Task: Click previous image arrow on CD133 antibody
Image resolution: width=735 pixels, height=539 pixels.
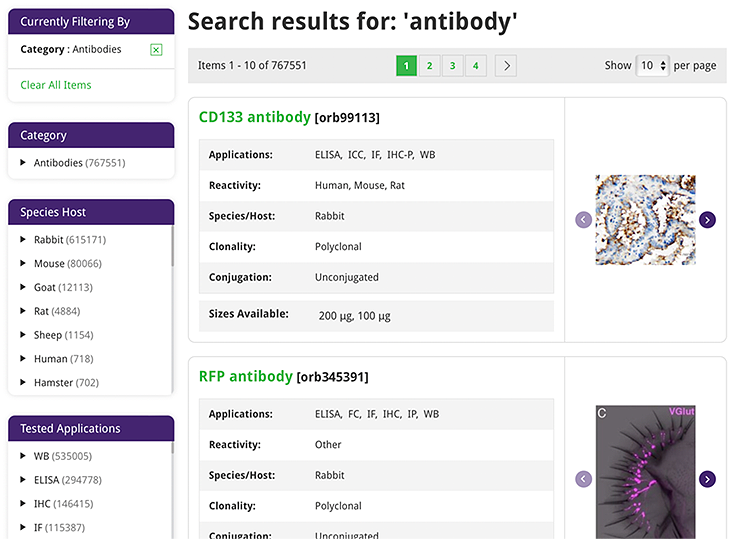Action: [583, 220]
